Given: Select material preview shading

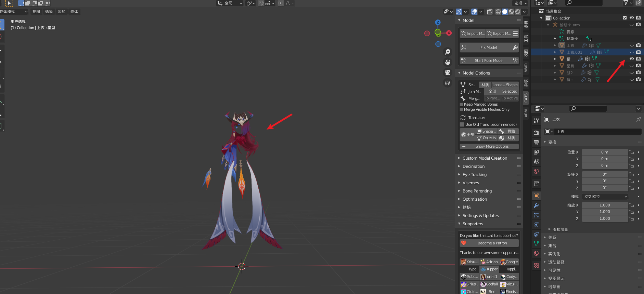Looking at the screenshot, I should tap(511, 12).
